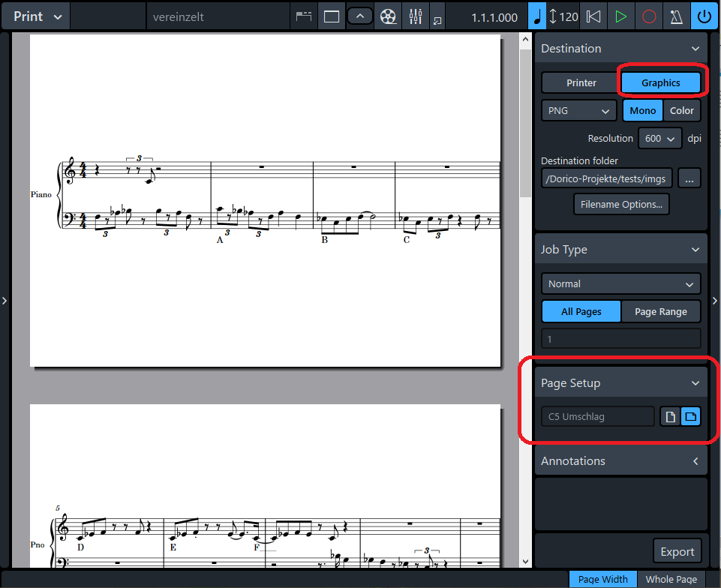Screen dimensions: 721x588
Task: Open the vereinzelt layout selector
Action: click(x=218, y=17)
